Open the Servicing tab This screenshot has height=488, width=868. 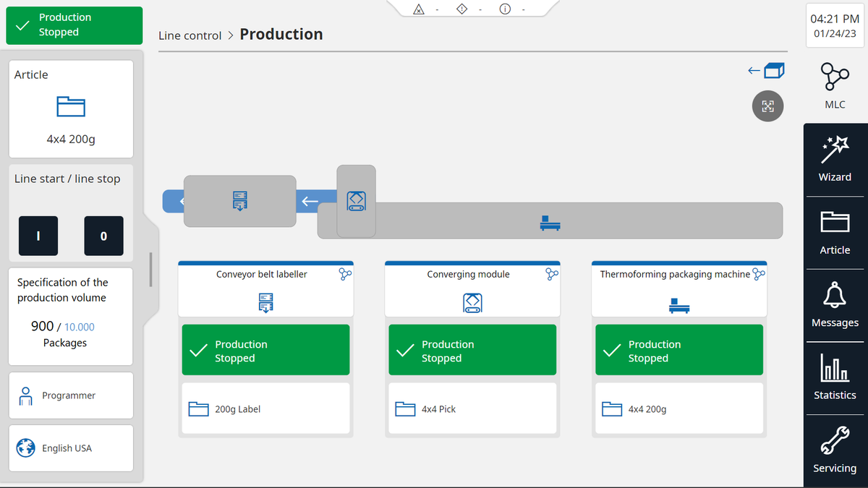coord(835,450)
